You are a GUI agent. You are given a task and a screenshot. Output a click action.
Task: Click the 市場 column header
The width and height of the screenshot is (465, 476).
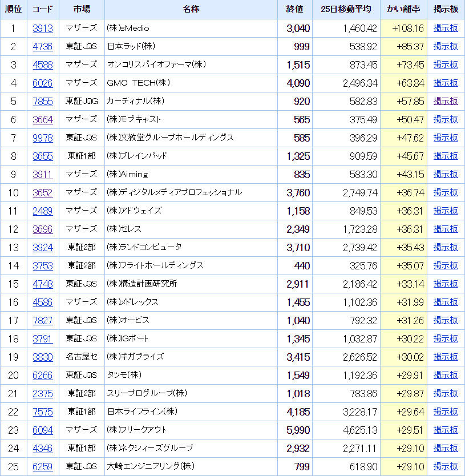click(82, 9)
